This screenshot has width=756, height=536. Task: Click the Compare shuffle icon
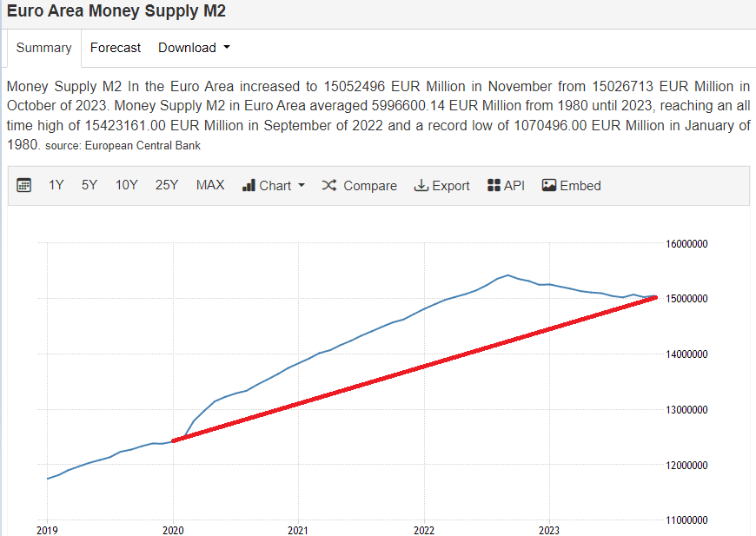pos(328,185)
